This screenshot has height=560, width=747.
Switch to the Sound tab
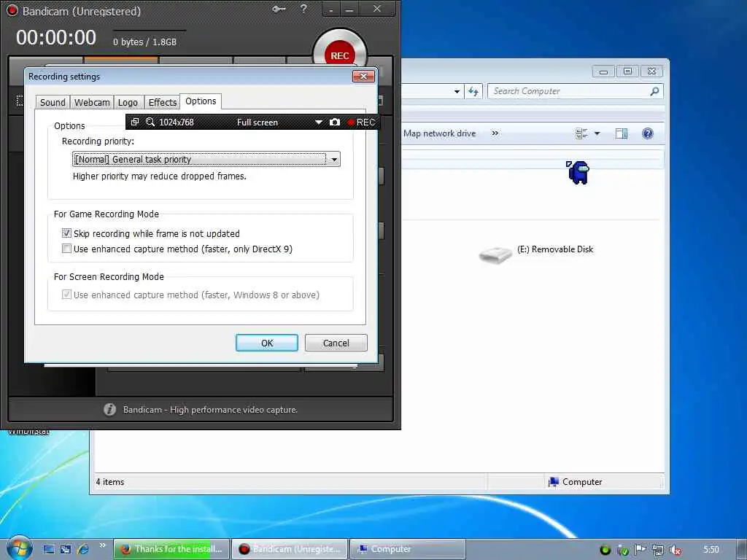tap(53, 102)
